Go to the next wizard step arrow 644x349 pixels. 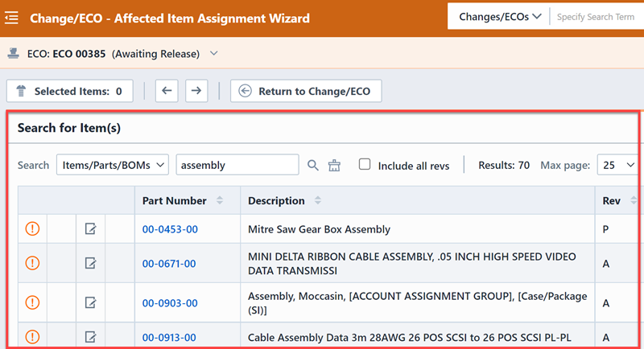pos(196,91)
